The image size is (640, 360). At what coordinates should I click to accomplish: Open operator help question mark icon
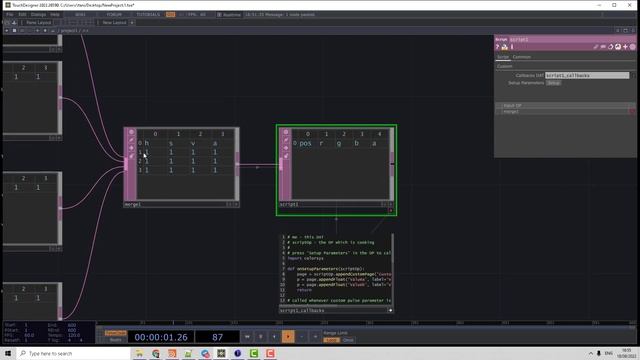click(498, 47)
